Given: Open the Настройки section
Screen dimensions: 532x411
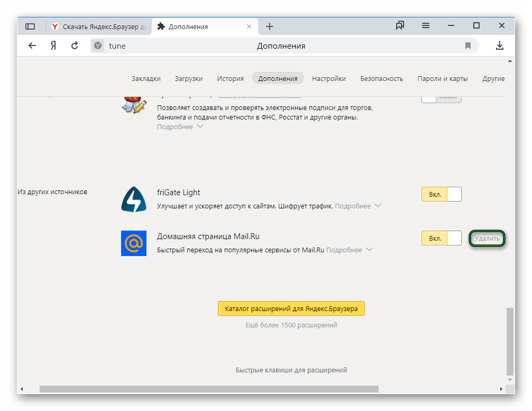Looking at the screenshot, I should [x=329, y=78].
